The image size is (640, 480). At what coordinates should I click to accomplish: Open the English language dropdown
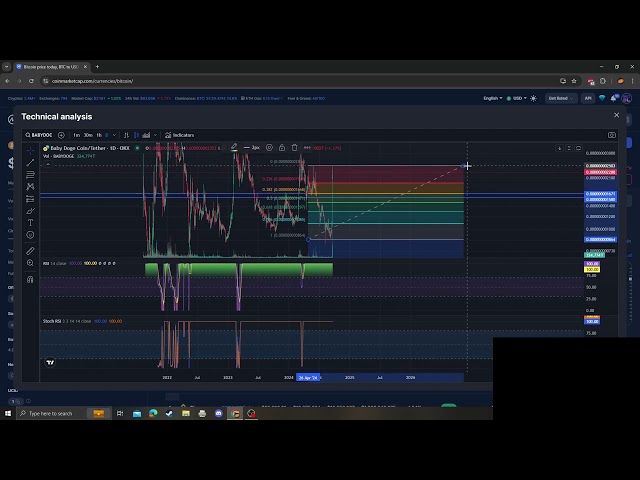pyautogui.click(x=494, y=98)
